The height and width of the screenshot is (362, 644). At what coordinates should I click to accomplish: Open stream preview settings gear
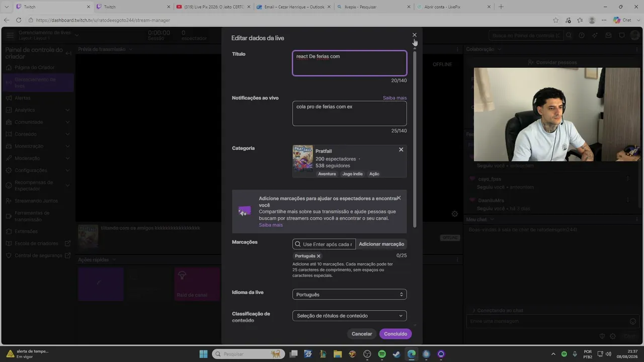pyautogui.click(x=455, y=214)
